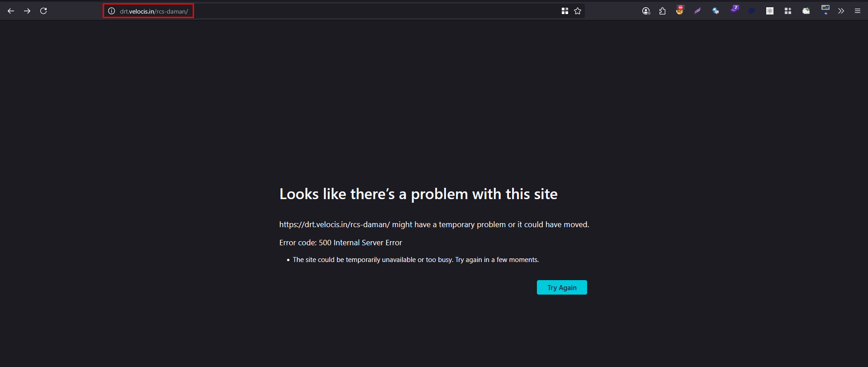The image size is (868, 367).
Task: Click the blue globe extension icon
Action: [716, 11]
